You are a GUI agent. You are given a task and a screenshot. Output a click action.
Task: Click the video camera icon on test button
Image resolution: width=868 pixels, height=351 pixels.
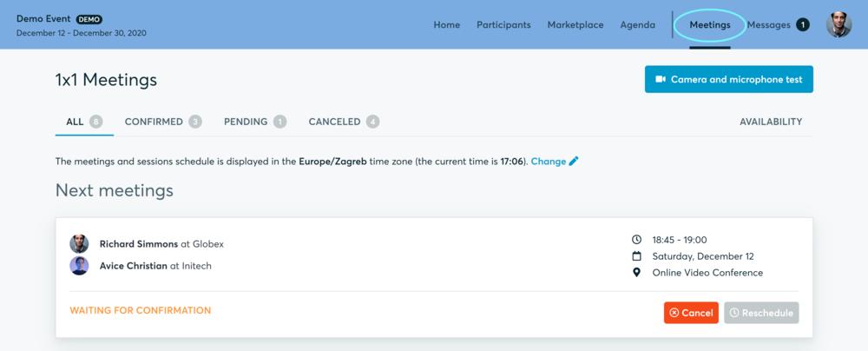pyautogui.click(x=661, y=79)
